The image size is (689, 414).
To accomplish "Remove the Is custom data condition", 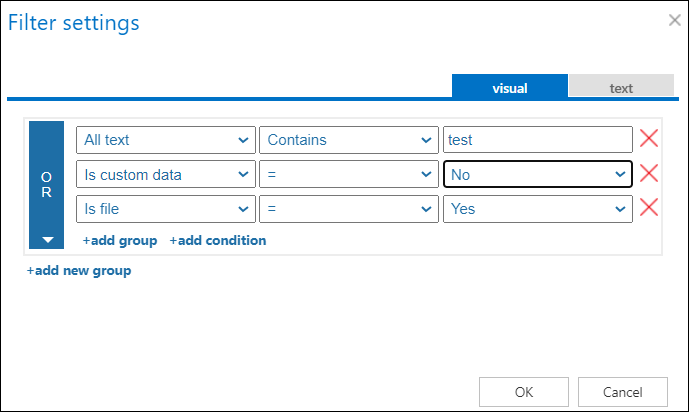I will click(x=648, y=174).
